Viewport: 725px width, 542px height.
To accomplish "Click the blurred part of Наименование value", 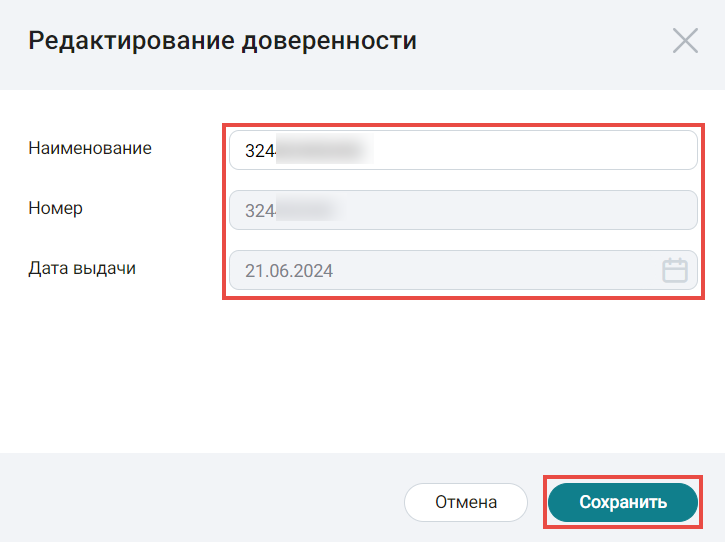I will click(x=324, y=150).
